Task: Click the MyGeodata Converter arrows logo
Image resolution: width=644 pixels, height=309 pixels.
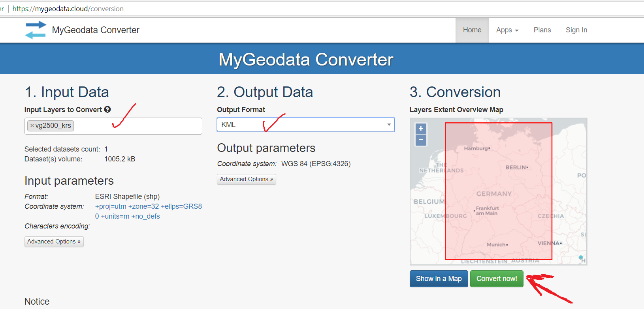Action: (x=36, y=30)
